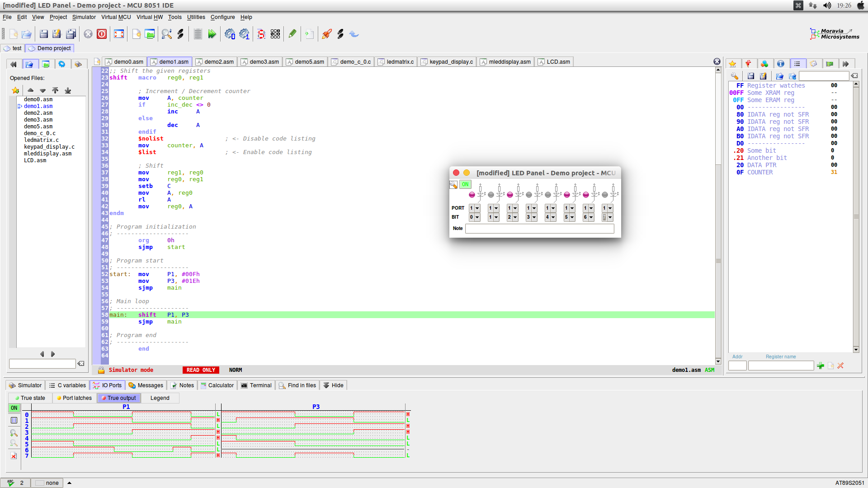Open the Terminal bottom tab
Screen dimensions: 868x488
click(256, 385)
